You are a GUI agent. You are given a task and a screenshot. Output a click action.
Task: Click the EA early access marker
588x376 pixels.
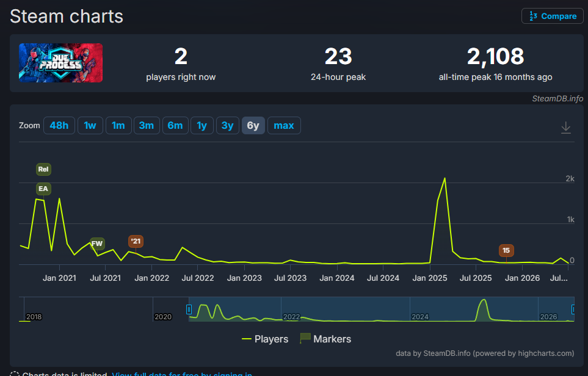43,189
